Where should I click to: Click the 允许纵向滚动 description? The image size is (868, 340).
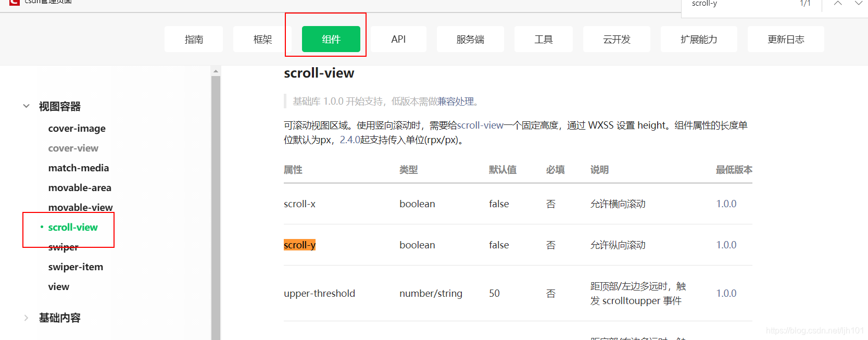618,245
